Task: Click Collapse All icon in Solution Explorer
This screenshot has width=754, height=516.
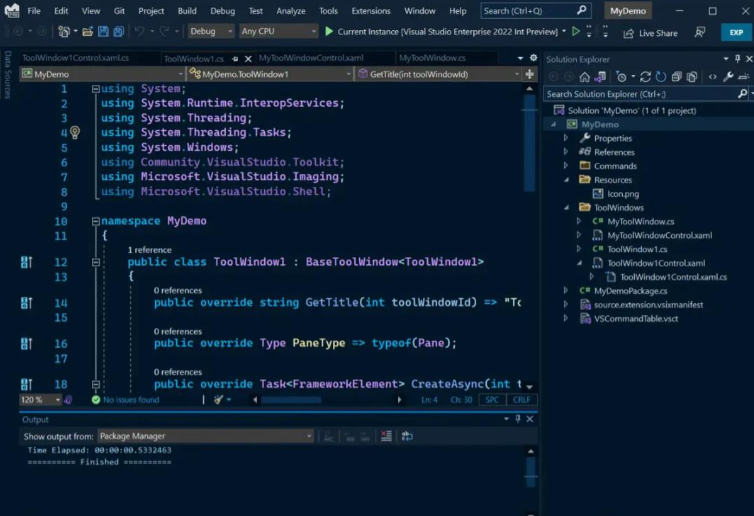Action: coord(677,77)
